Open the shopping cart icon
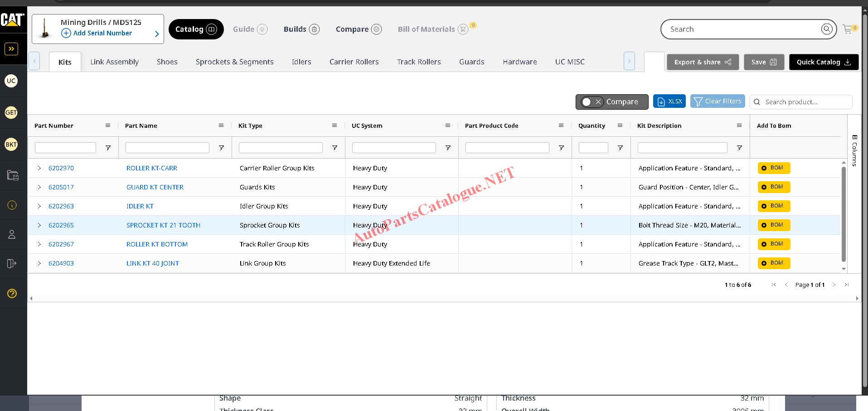The width and height of the screenshot is (868, 411). (848, 29)
